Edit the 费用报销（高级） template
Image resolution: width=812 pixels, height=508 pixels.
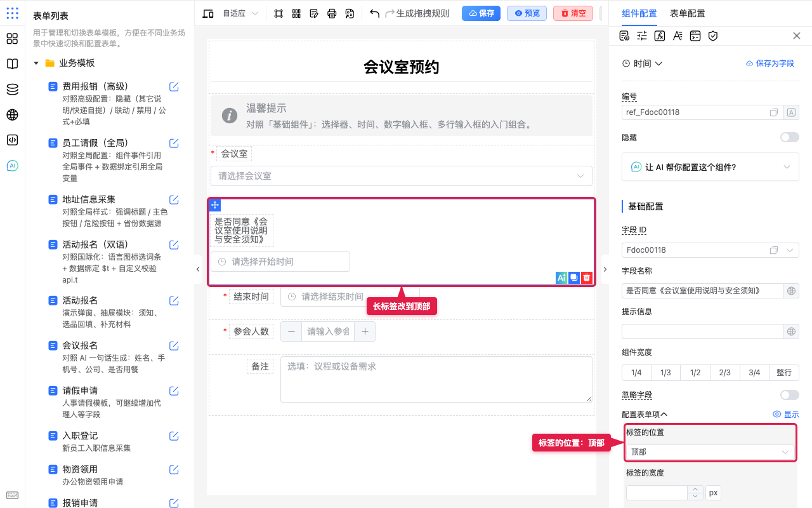[x=174, y=87]
